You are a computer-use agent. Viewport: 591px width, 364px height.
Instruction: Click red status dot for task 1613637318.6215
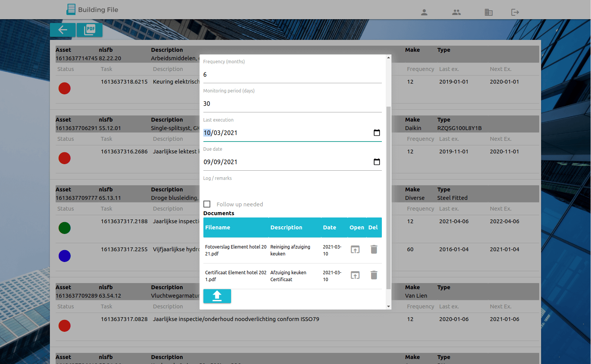(64, 88)
